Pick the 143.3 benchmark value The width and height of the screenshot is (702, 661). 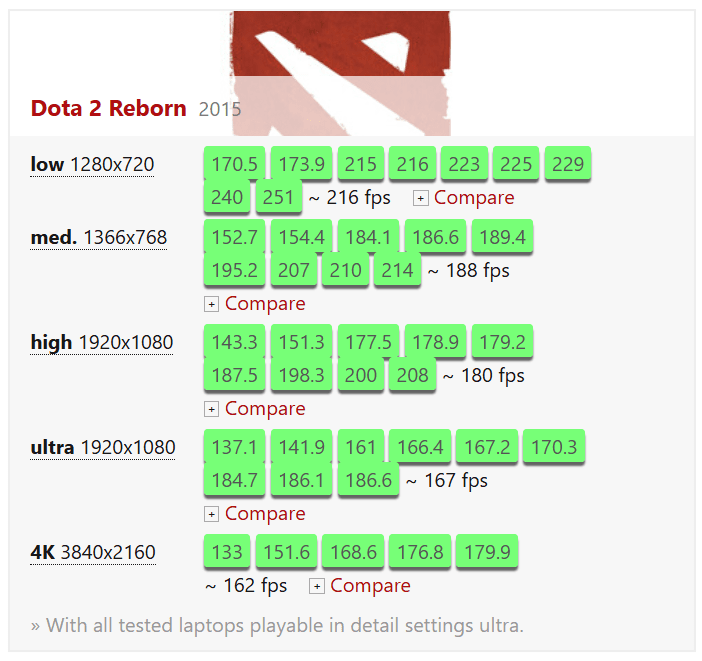click(234, 342)
